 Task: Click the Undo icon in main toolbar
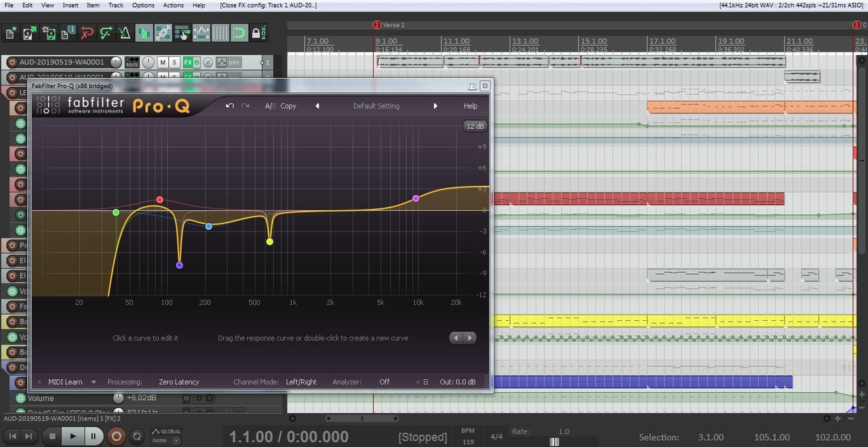(87, 33)
